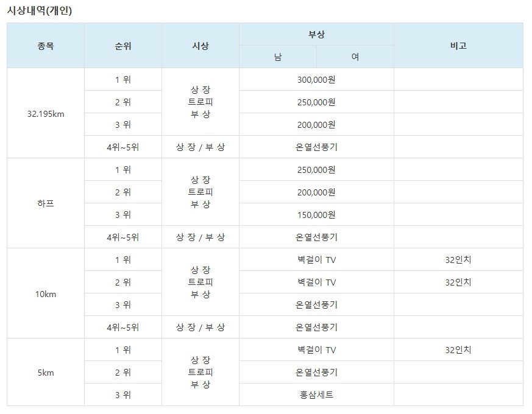Click the 2위 rank under 10km
The image size is (532, 414).
123,282
